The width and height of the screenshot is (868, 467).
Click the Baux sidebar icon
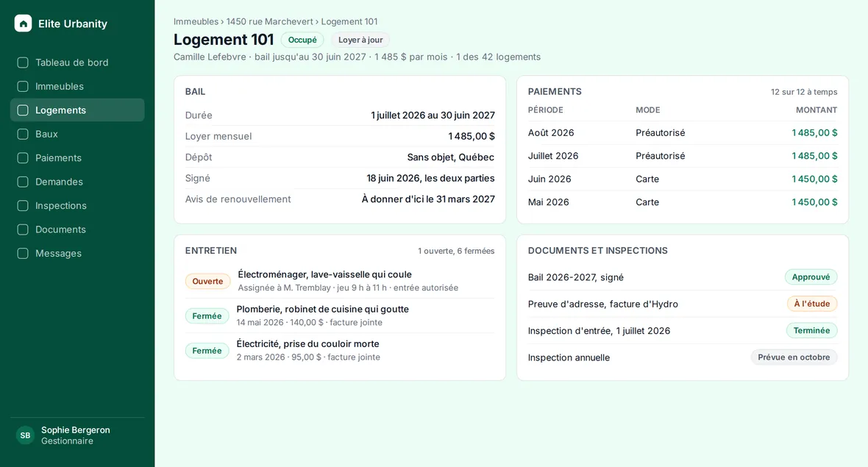23,134
